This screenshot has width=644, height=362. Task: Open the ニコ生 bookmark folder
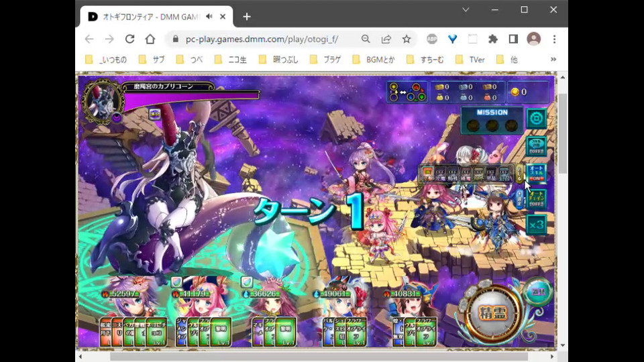(x=230, y=60)
